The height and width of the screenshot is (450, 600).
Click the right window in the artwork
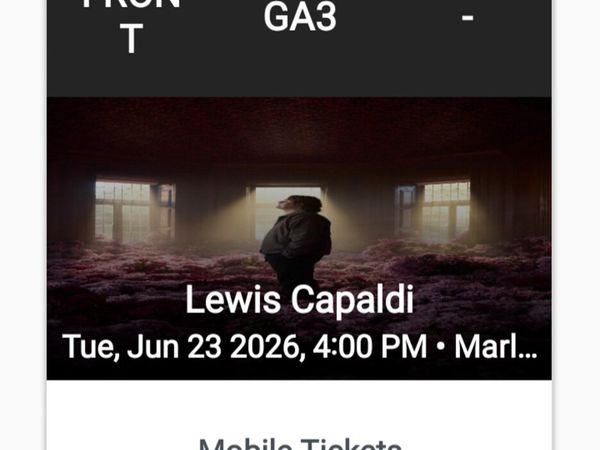[x=434, y=210]
